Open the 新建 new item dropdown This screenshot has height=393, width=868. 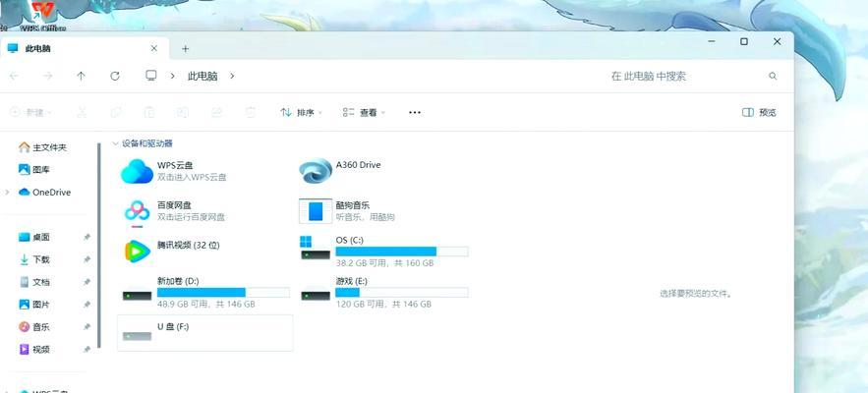tap(31, 112)
